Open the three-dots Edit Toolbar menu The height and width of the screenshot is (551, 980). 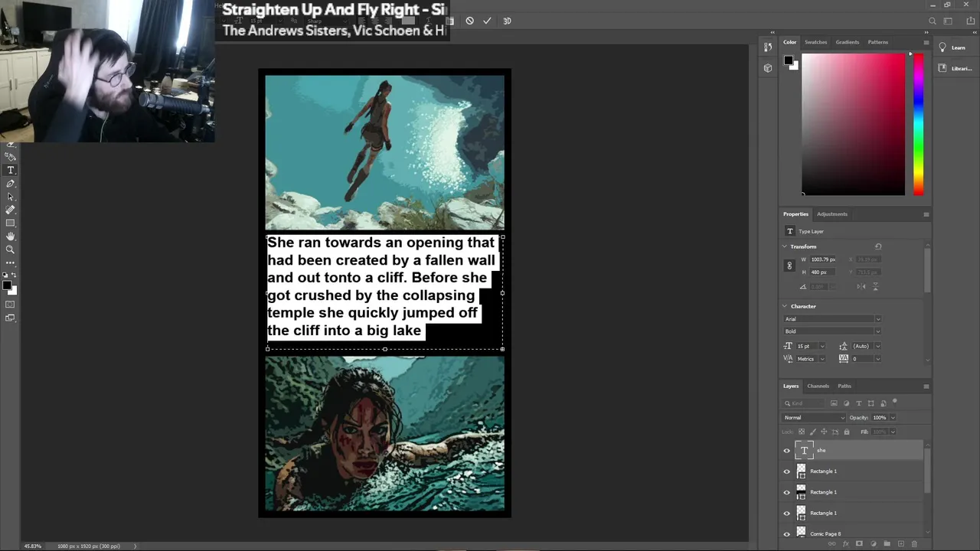(10, 262)
